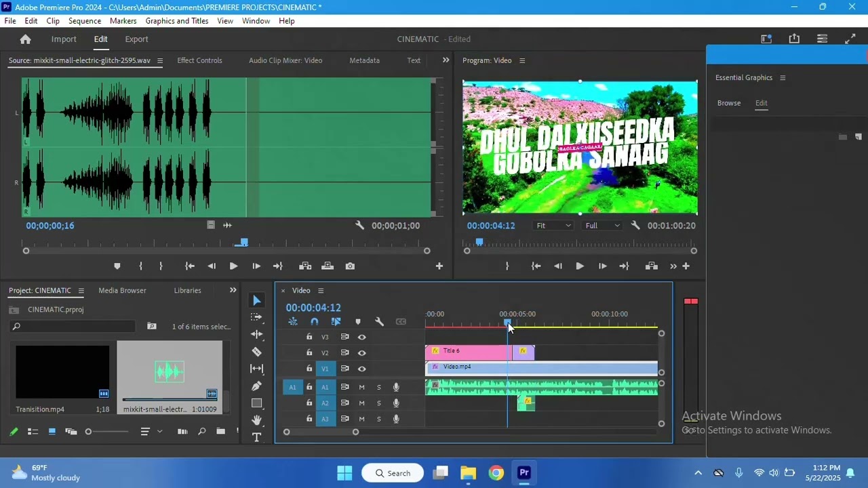This screenshot has width=868, height=488.
Task: Click the Project panel search field
Action: click(73, 327)
